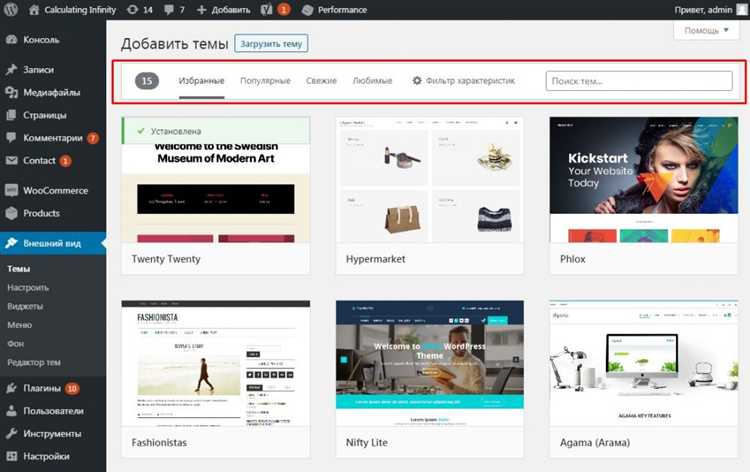Image resolution: width=750 pixels, height=472 pixels.
Task: Open the comments bubble icon showing 7
Action: pos(169,10)
